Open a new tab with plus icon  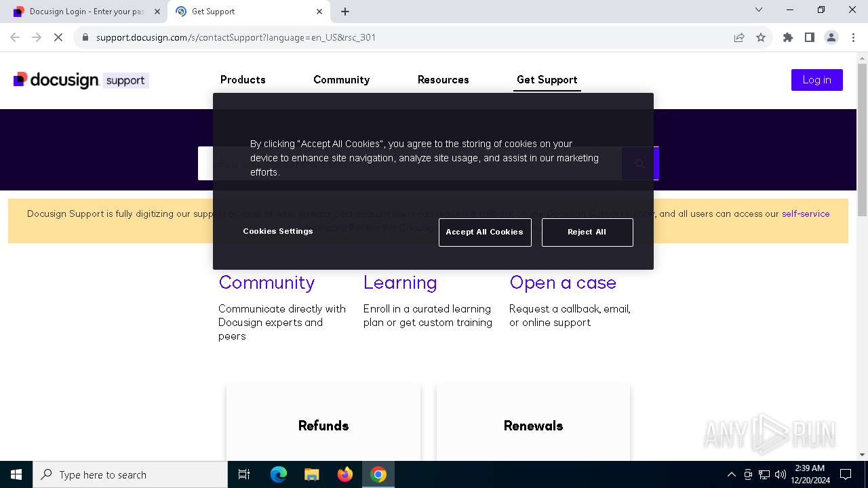pyautogui.click(x=345, y=12)
